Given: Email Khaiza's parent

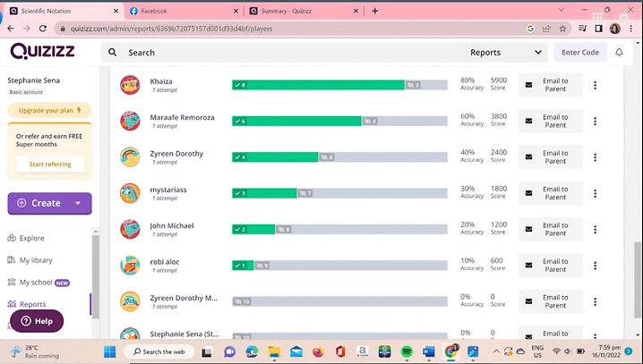Looking at the screenshot, I should coord(551,85).
